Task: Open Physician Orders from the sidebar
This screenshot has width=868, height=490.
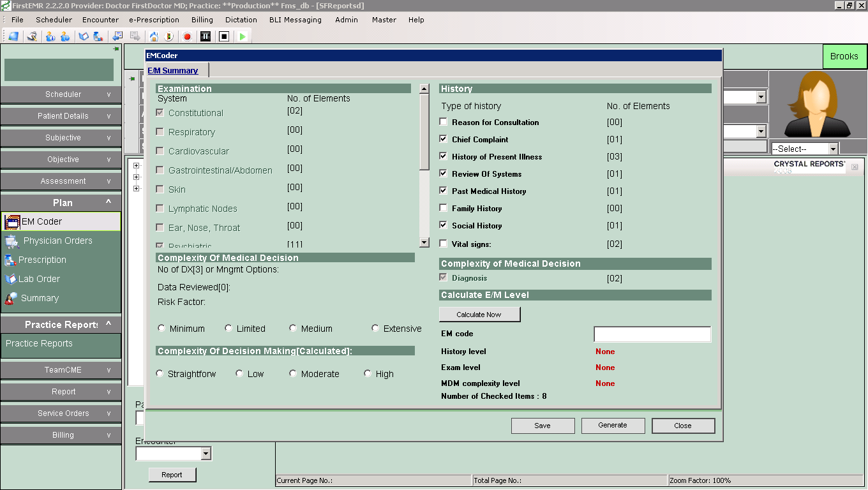Action: point(11,241)
